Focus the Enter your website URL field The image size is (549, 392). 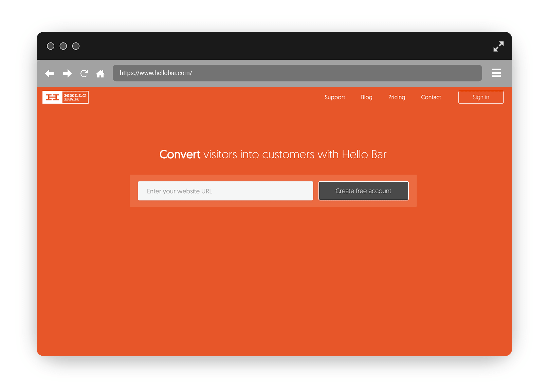click(x=225, y=191)
